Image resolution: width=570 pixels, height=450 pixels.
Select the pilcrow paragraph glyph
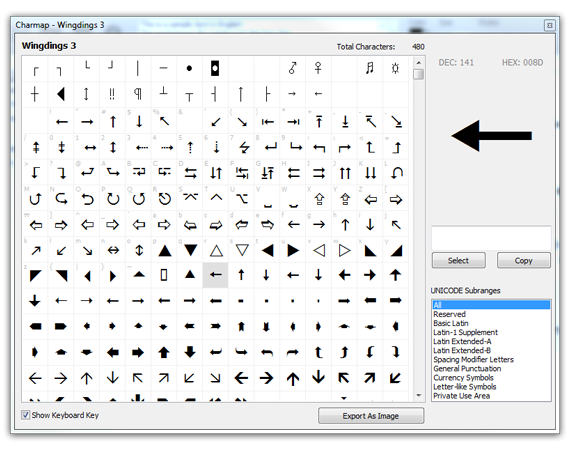coord(138,94)
